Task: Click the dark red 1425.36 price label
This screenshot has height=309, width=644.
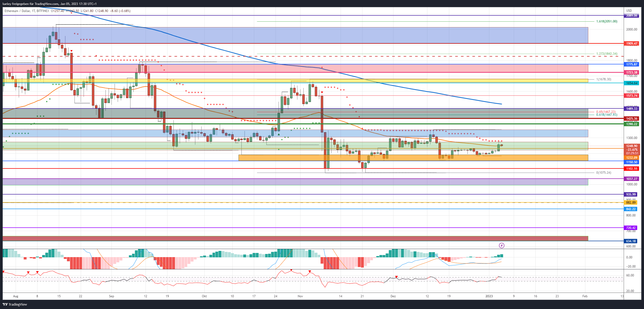Action: click(632, 119)
